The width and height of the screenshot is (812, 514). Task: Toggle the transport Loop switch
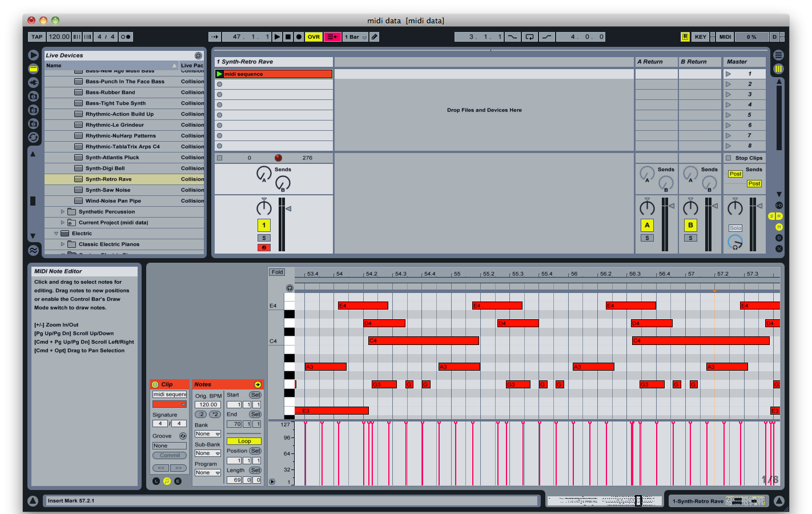(x=530, y=37)
